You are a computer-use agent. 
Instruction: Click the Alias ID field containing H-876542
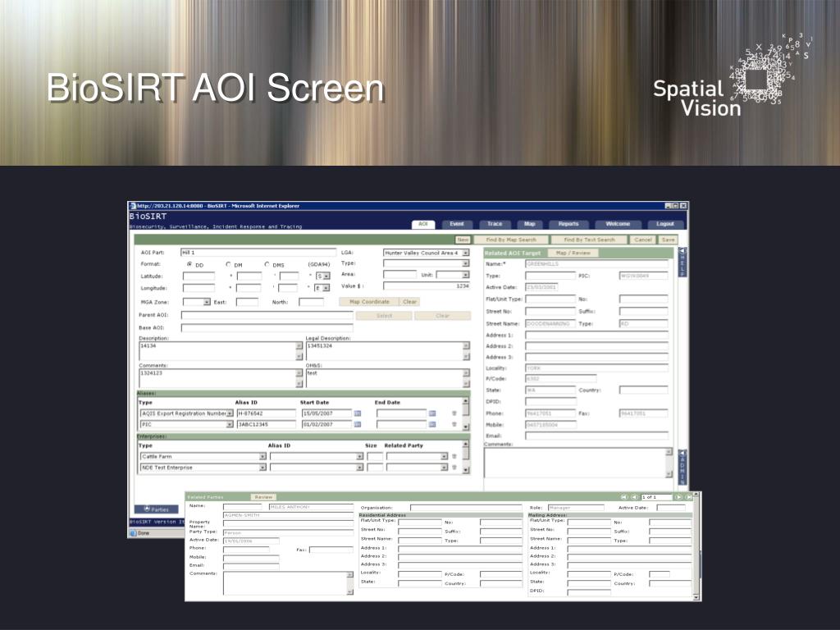[x=267, y=413]
